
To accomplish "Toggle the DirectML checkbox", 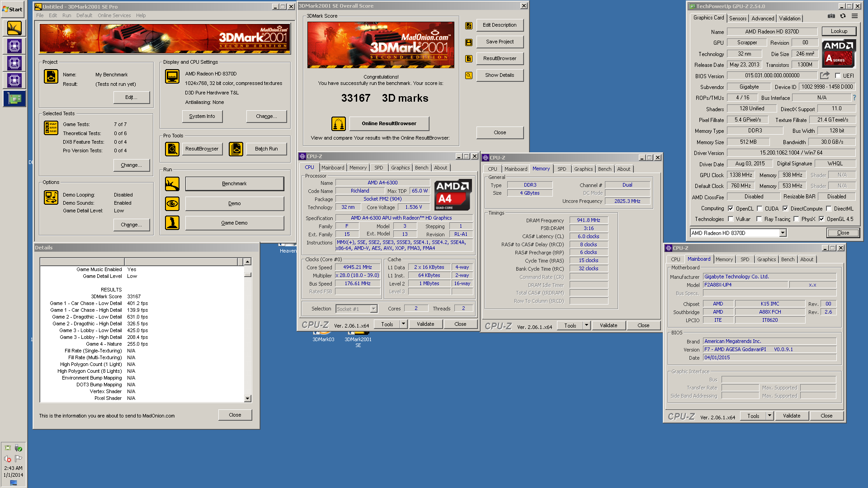I will 829,209.
